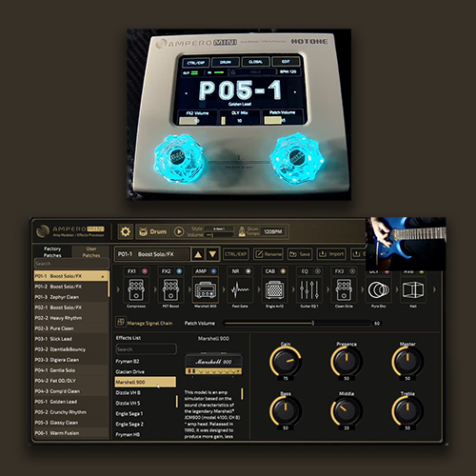The height and width of the screenshot is (476, 476).
Task: Choose Dizzle VH B in Effects List
Action: click(145, 392)
